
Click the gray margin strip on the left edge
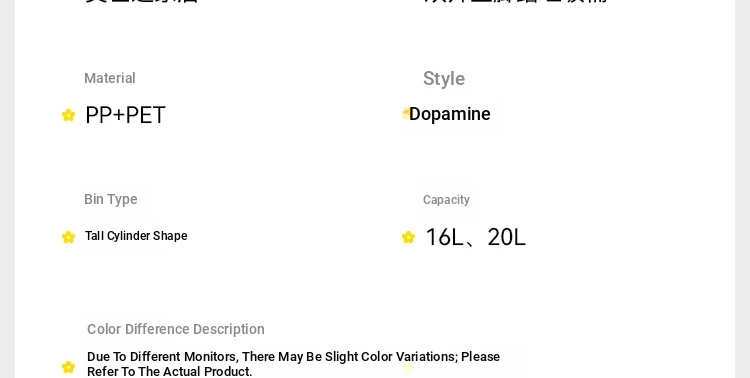click(7, 189)
